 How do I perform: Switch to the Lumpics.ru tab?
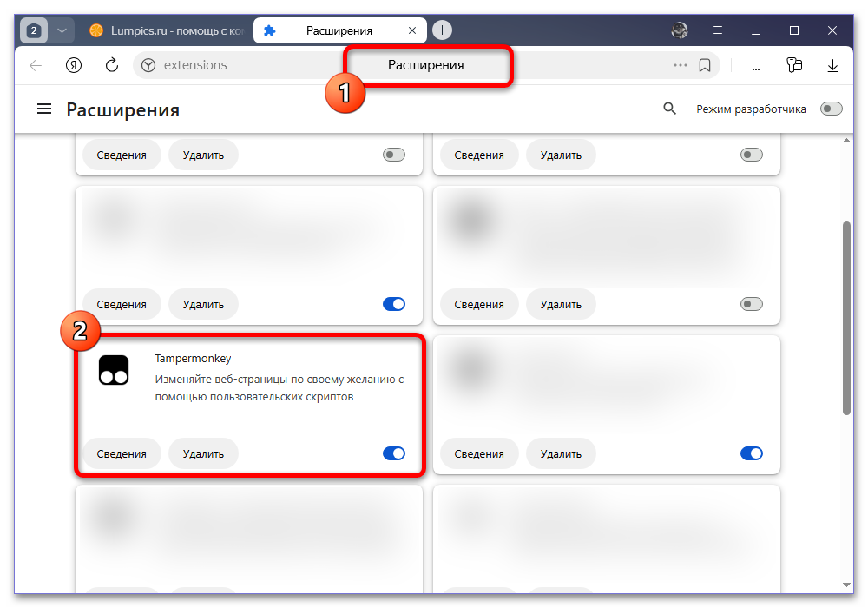pos(166,30)
